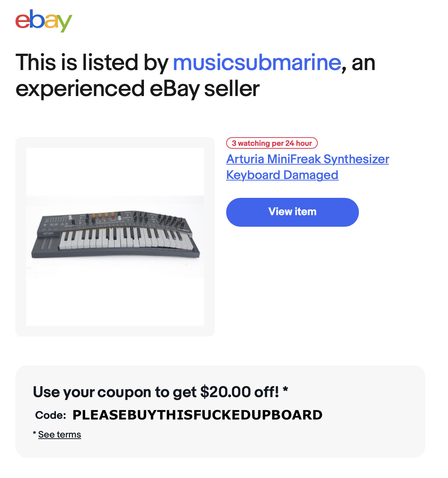The width and height of the screenshot is (448, 478).
Task: Click the 'This is listed by' headline text
Action: tap(92, 62)
